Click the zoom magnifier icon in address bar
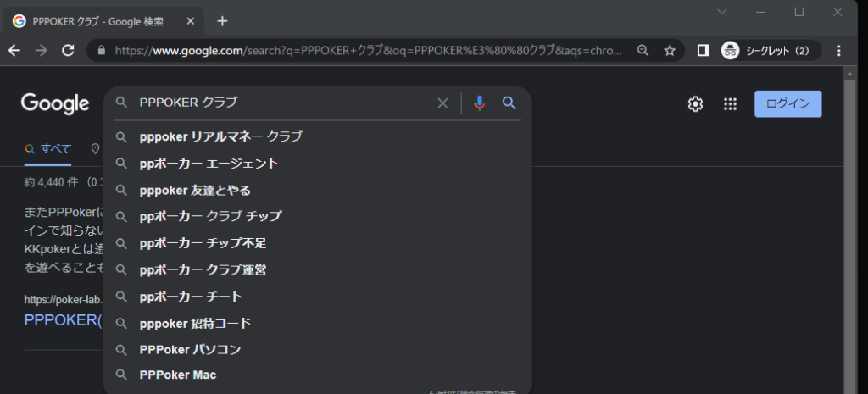Image resolution: width=868 pixels, height=394 pixels. click(x=643, y=51)
